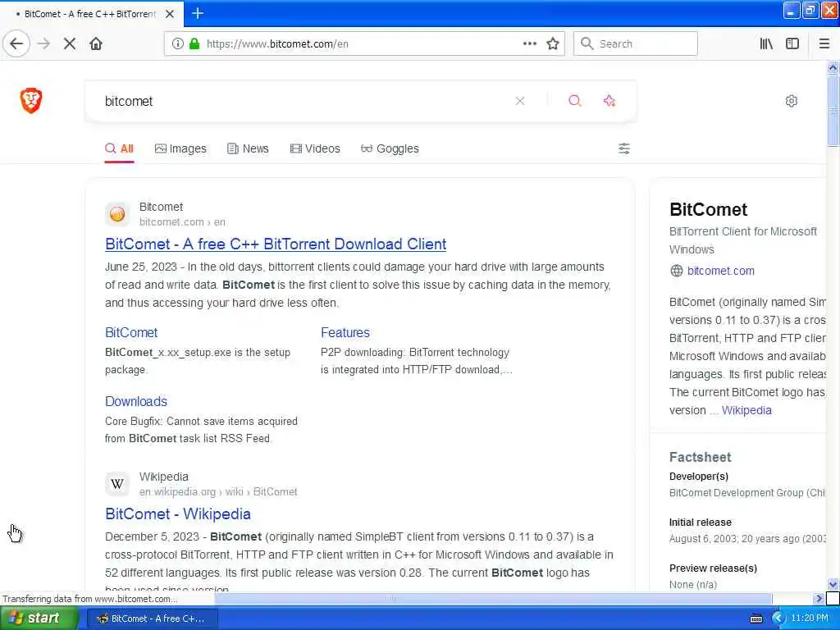
Task: Open Wikipedia link in info panel
Action: [x=746, y=410]
